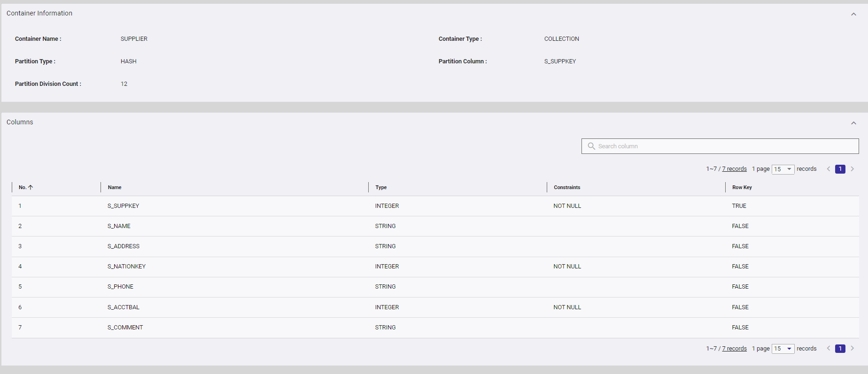Viewport: 868px width, 374px height.
Task: Sort table by Name column header
Action: [115, 187]
